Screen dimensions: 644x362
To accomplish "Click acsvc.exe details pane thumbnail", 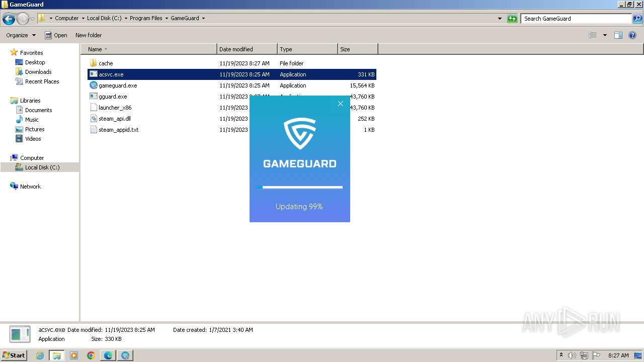I will pyautogui.click(x=20, y=334).
